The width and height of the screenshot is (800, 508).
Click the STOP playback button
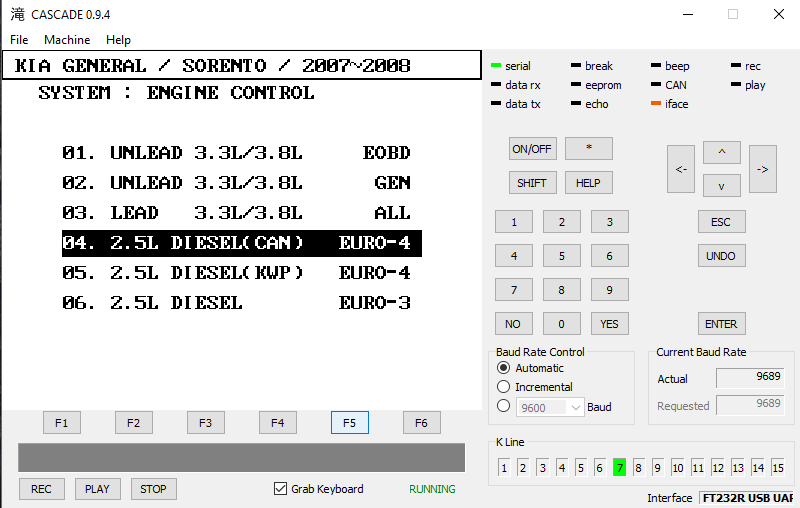[x=153, y=489]
